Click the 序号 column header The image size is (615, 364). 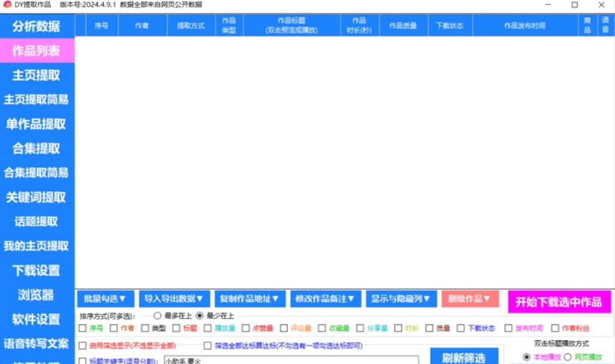pos(102,26)
